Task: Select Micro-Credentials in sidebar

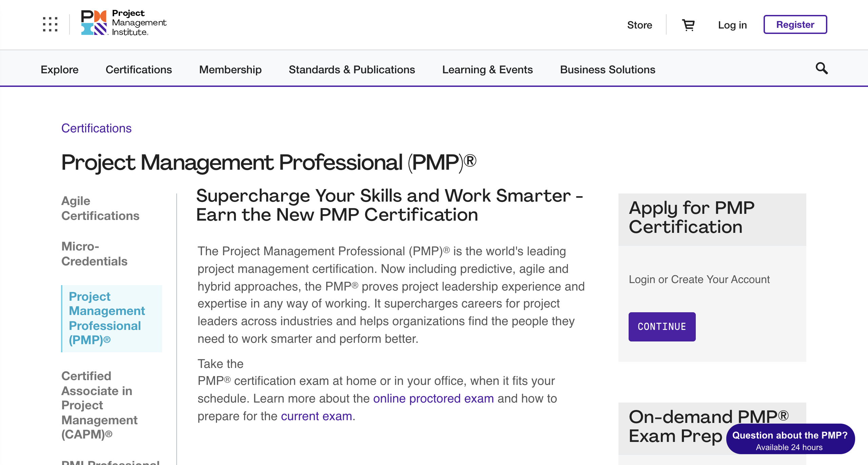Action: pyautogui.click(x=94, y=254)
